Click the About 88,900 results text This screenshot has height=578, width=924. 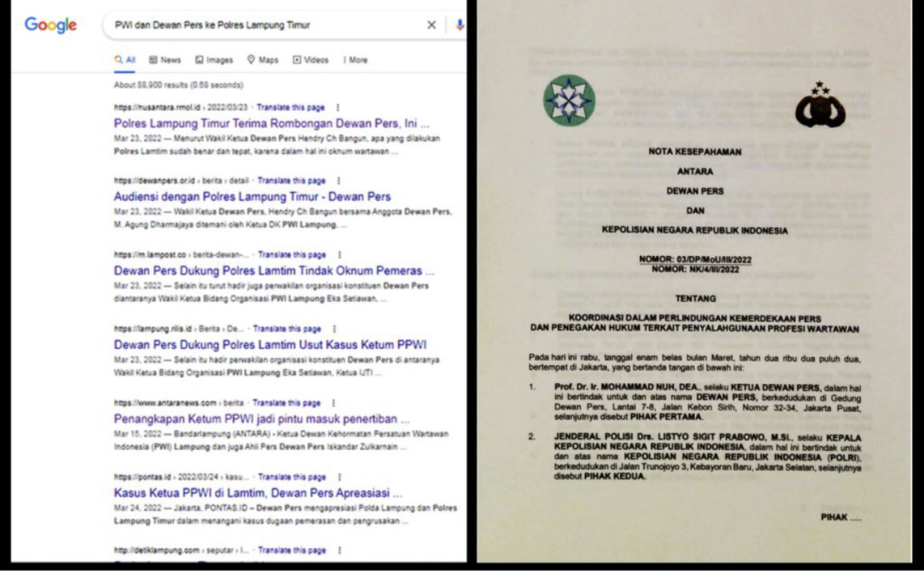coord(179,85)
